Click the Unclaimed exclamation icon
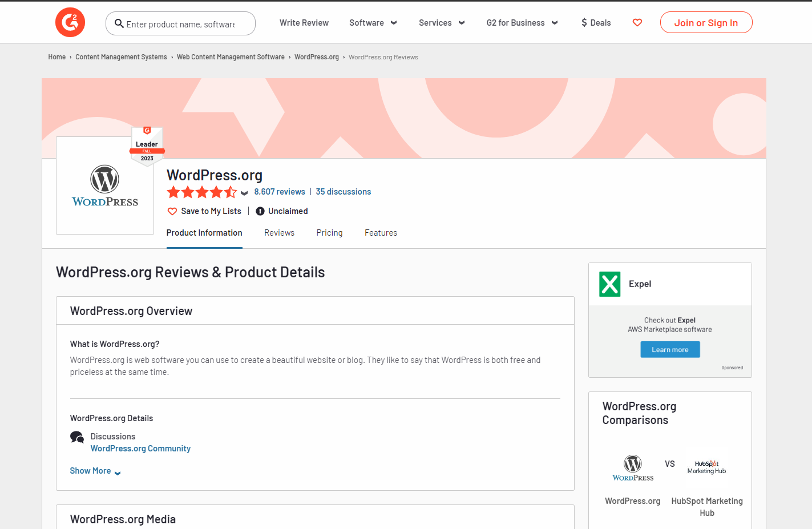The image size is (812, 529). (x=260, y=211)
